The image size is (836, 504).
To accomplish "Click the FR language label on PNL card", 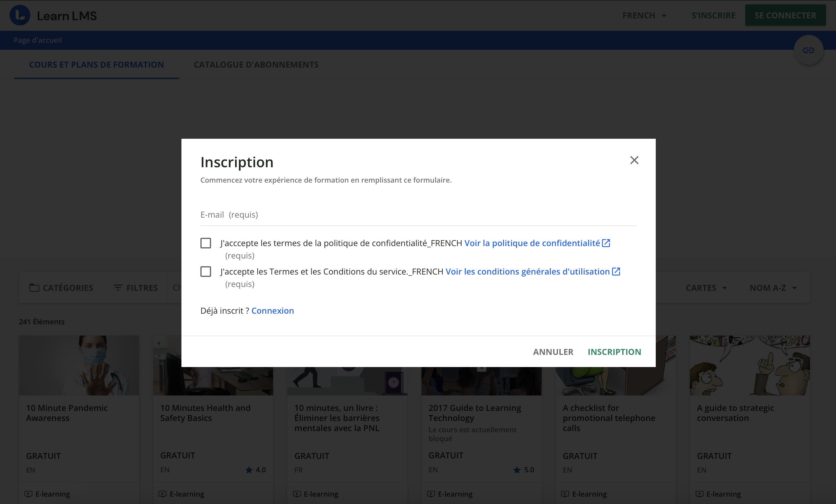I will tap(299, 470).
